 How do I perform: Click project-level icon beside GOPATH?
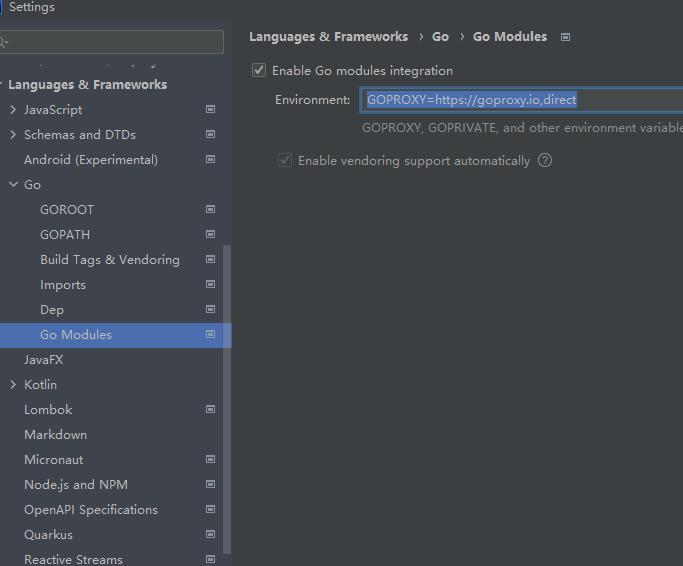tap(210, 235)
